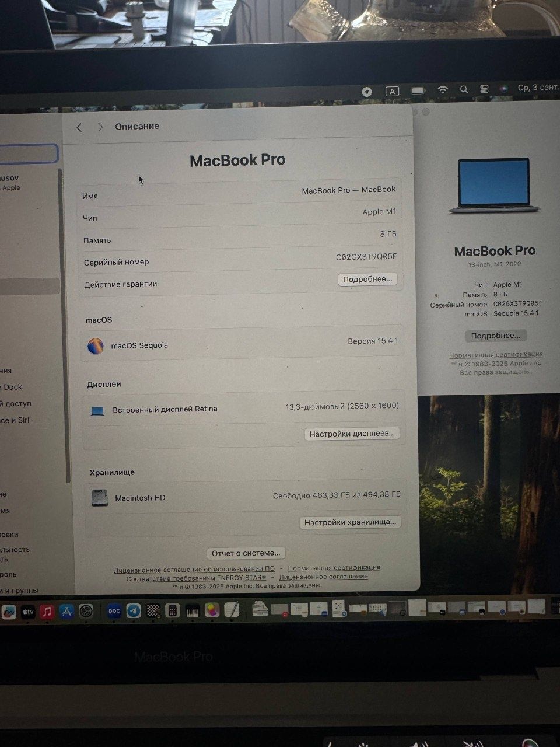Open Лицензионное соглашение об использовании ПО link
560x747 pixels.
click(x=194, y=569)
